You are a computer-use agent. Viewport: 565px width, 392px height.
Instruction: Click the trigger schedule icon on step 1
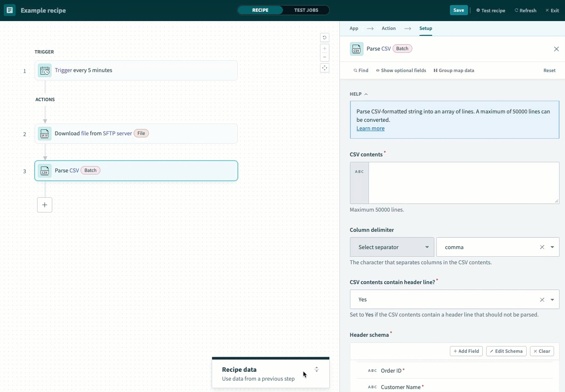(x=45, y=70)
